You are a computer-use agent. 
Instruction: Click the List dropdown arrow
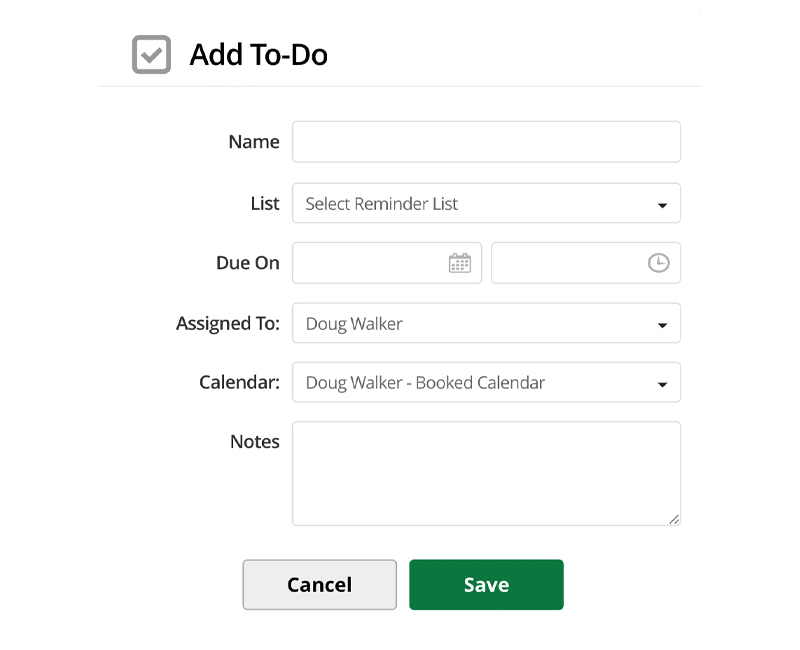point(663,203)
